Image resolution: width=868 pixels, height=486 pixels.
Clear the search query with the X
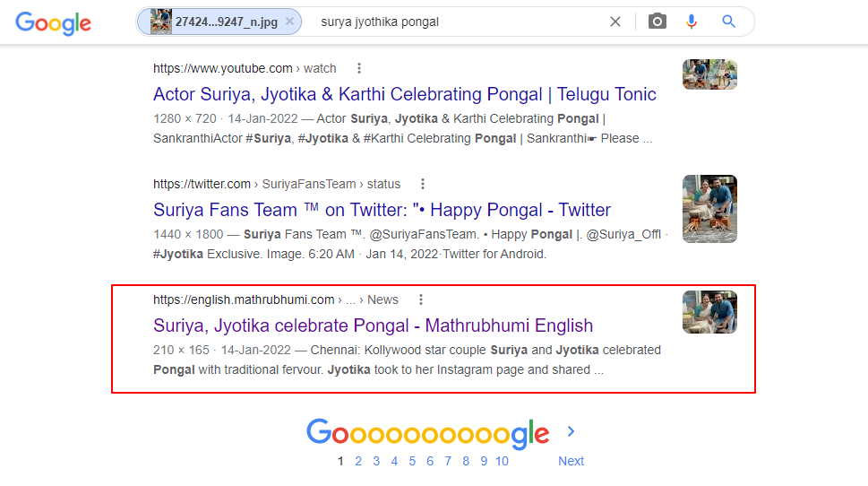(x=615, y=22)
